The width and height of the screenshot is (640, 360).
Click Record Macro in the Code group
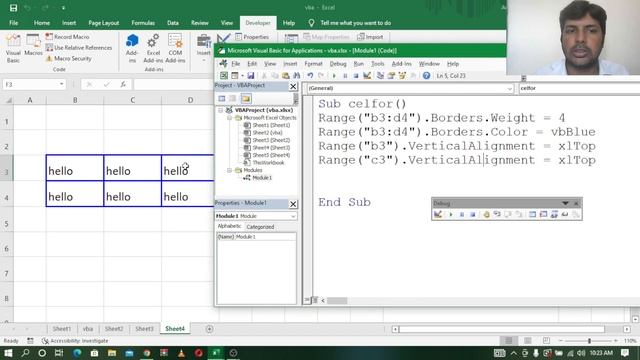pos(67,37)
